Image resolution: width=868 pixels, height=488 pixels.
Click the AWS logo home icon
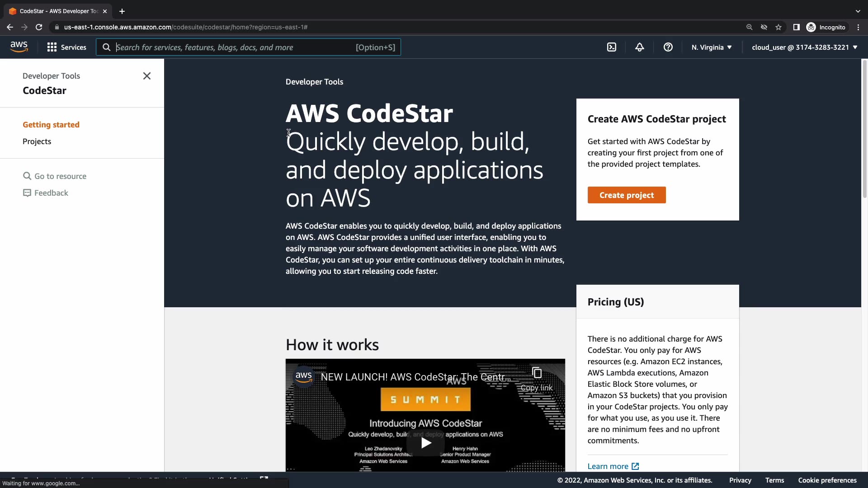(19, 47)
